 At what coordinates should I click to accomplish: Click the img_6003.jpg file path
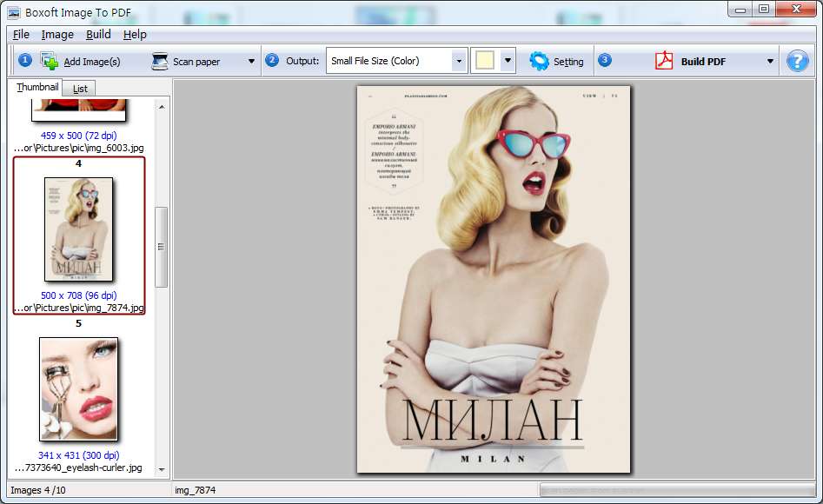(79, 148)
